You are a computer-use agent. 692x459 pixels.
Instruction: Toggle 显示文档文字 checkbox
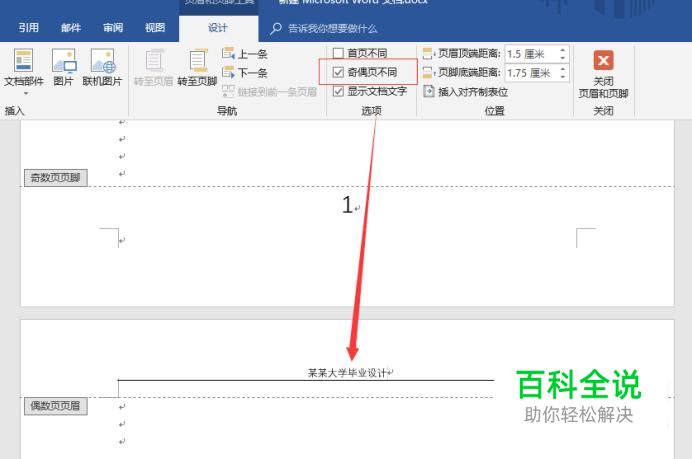338,91
